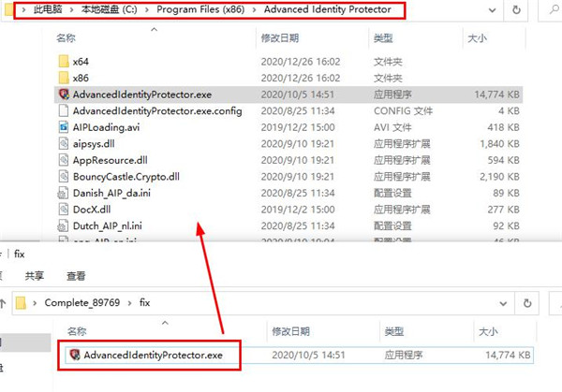Sort by 名称 column in the fix window
Image resolution: width=562 pixels, height=392 pixels.
click(x=77, y=331)
